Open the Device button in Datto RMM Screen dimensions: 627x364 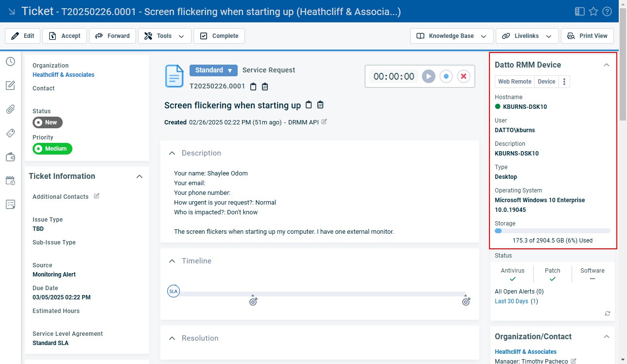[546, 82]
